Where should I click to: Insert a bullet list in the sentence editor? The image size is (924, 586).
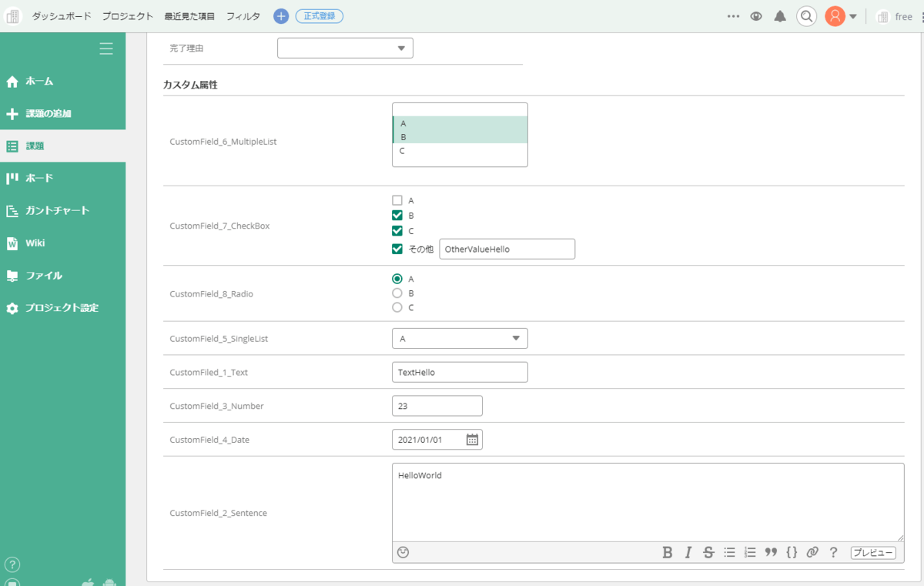pyautogui.click(x=729, y=552)
